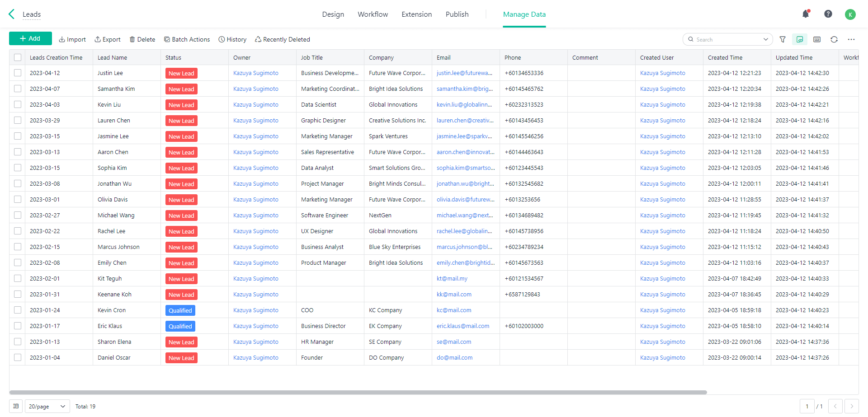Open Batch Actions menu
The height and width of the screenshot is (417, 868).
187,39
